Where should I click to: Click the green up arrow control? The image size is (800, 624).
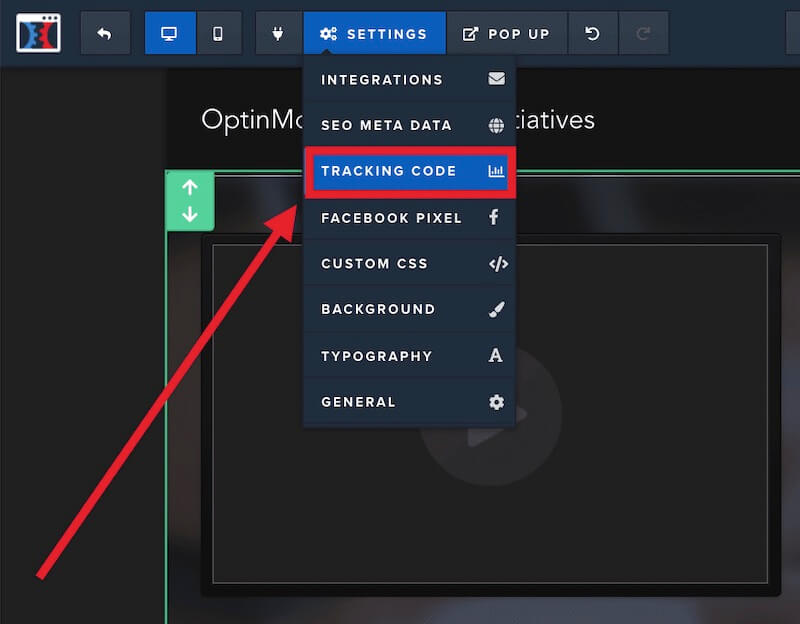pyautogui.click(x=190, y=187)
